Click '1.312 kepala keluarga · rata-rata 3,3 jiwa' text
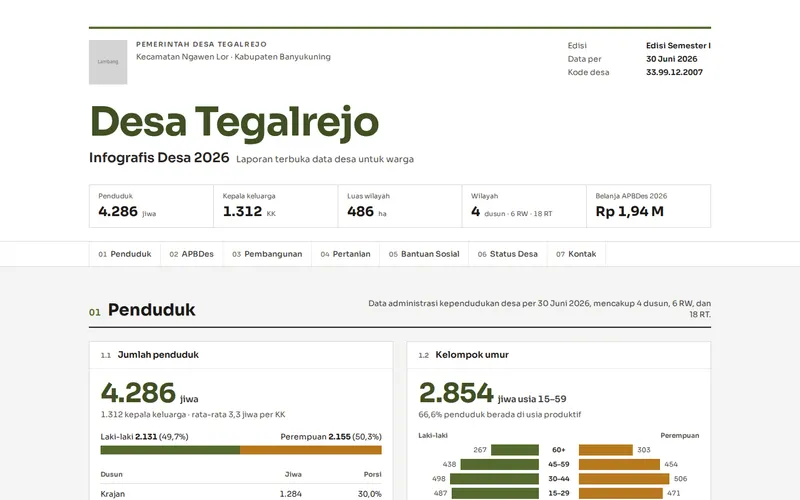 coord(193,414)
